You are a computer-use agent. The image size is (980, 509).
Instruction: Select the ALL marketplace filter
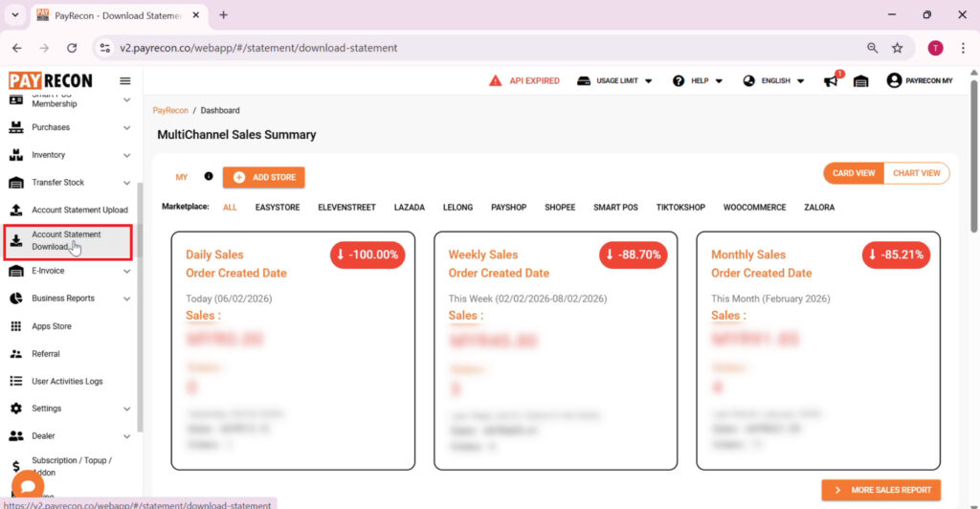point(230,208)
